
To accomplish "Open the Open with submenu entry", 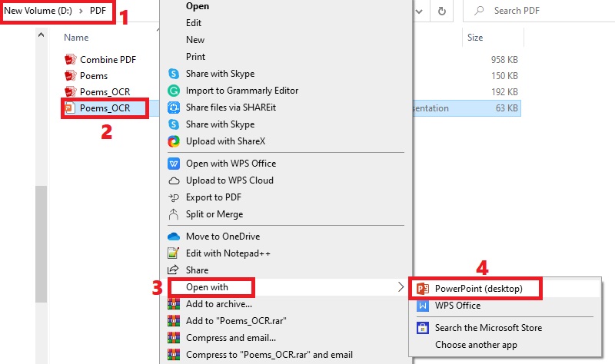I will (x=285, y=287).
